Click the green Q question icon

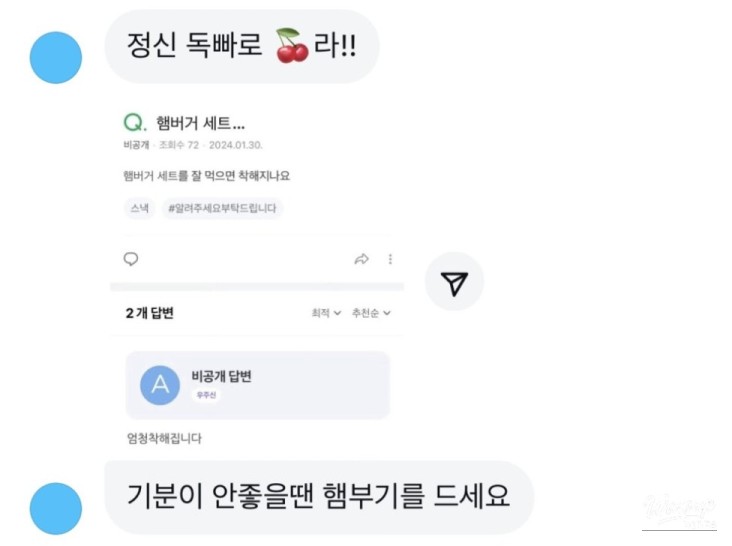click(133, 123)
